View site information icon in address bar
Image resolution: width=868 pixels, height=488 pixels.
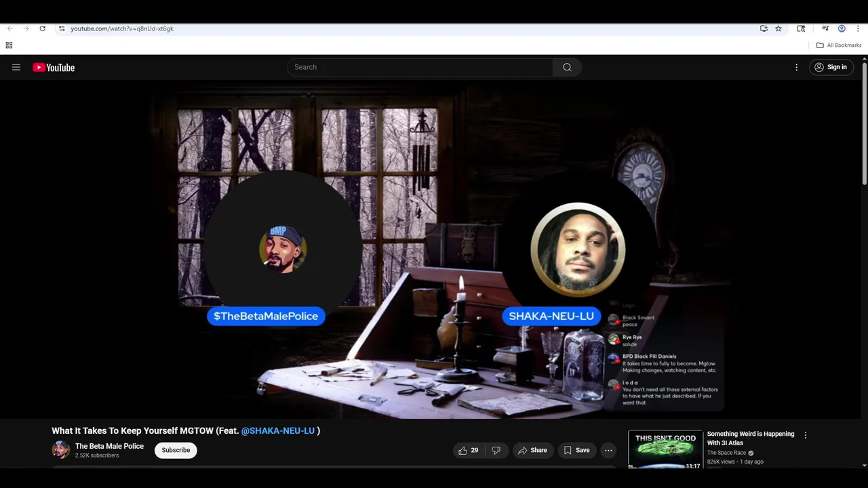[x=62, y=28]
